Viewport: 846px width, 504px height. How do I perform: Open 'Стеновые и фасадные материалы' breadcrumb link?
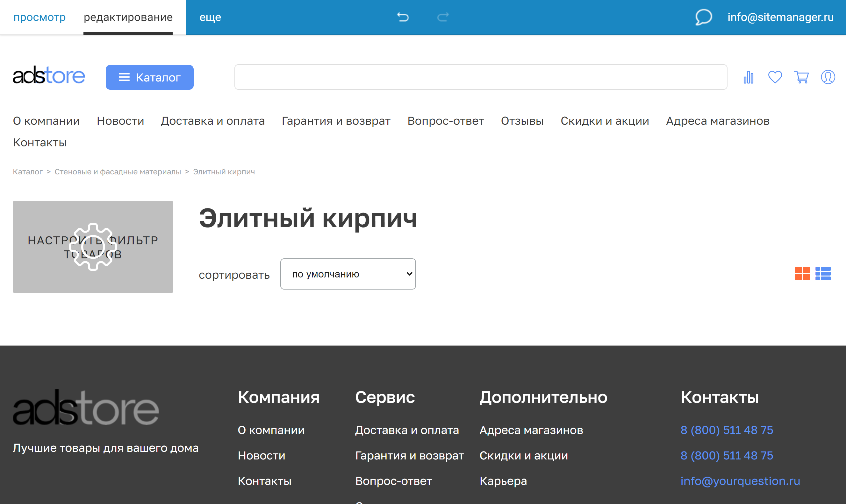pos(118,171)
